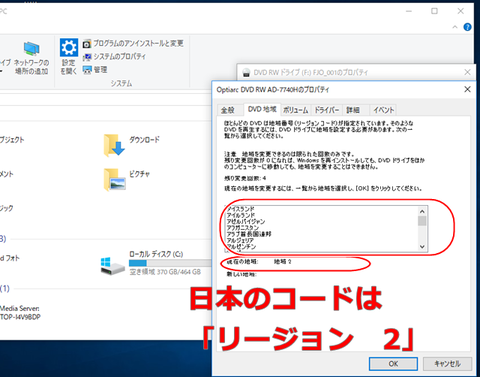480x377 pixels.
Task: Click the region list scroll down arrow
Action: tap(422, 247)
